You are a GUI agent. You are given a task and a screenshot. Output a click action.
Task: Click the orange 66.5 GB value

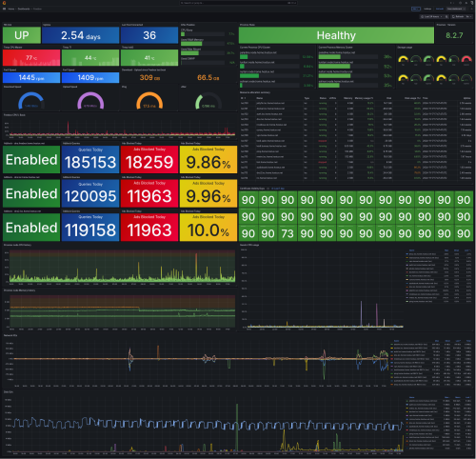[208, 77]
